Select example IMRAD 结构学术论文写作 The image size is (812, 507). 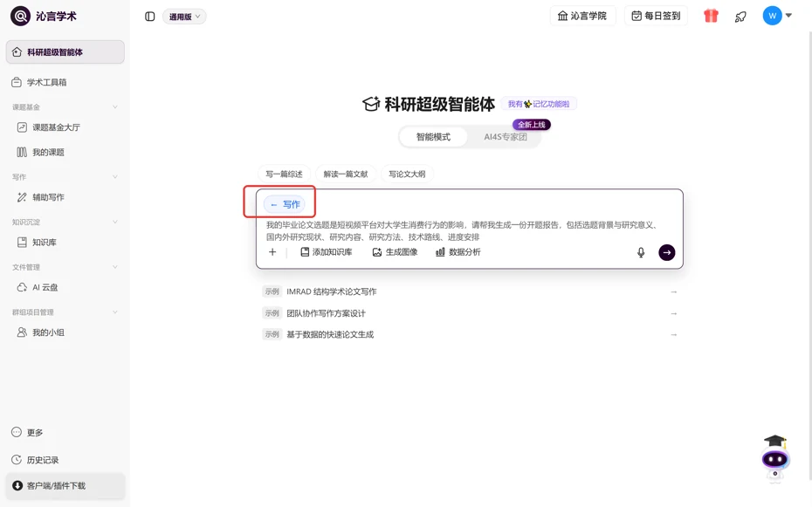point(470,291)
